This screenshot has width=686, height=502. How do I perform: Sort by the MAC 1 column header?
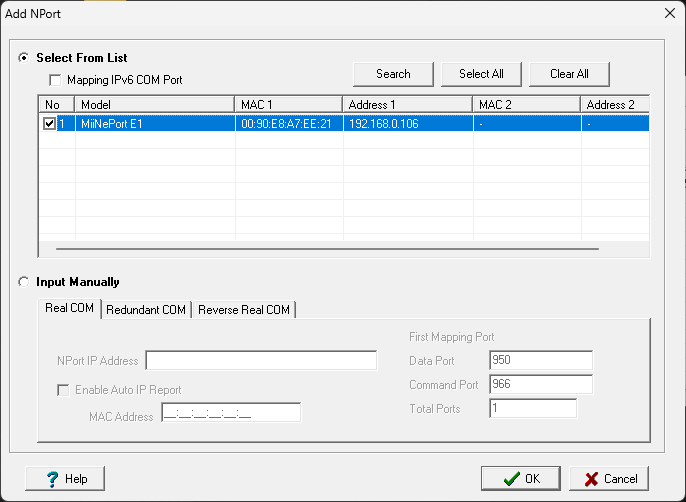tap(288, 104)
